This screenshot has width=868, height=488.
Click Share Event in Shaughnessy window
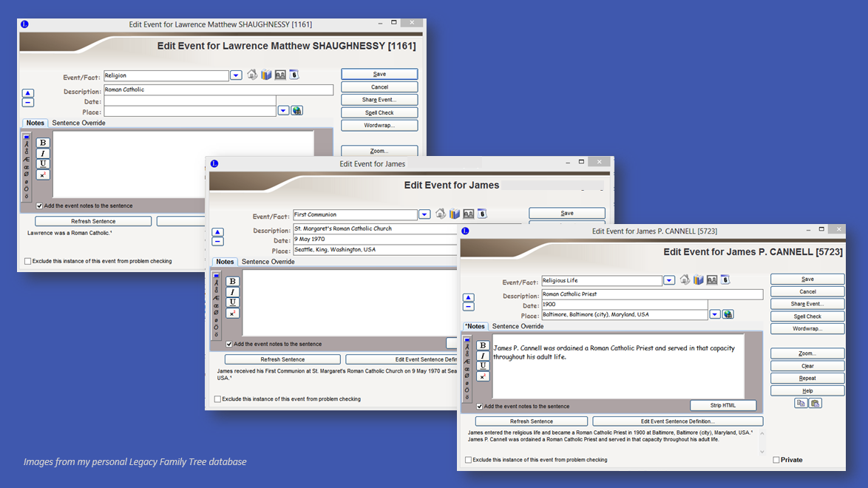pos(379,100)
